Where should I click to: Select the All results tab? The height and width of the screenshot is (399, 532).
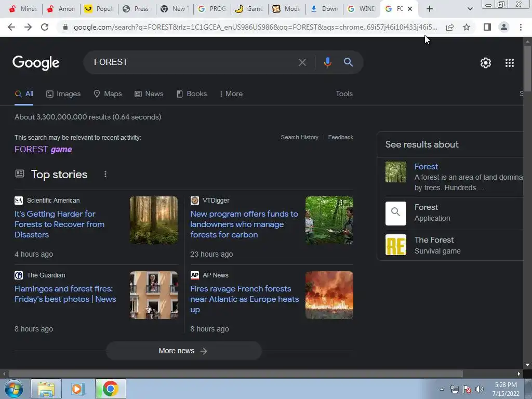24,94
